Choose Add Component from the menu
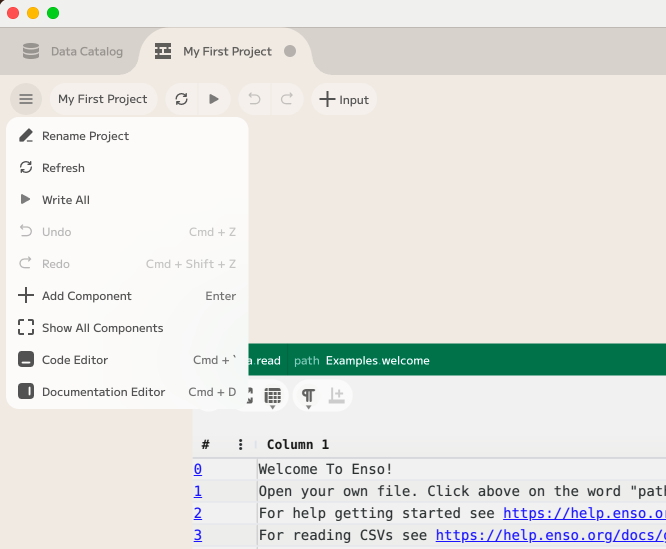 127,296
